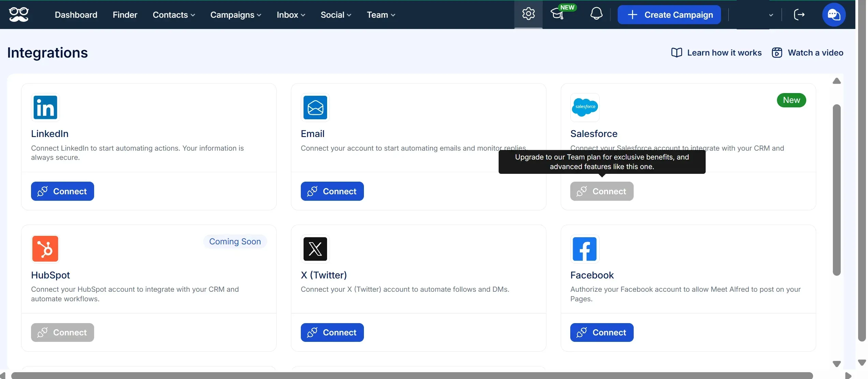Expand the Team dropdown

tap(381, 15)
